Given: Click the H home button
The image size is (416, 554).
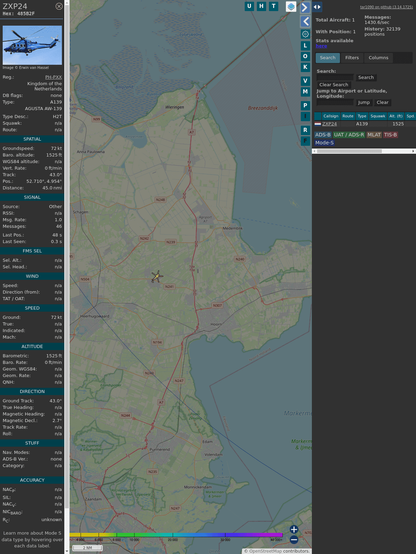Looking at the screenshot, I should 261,6.
